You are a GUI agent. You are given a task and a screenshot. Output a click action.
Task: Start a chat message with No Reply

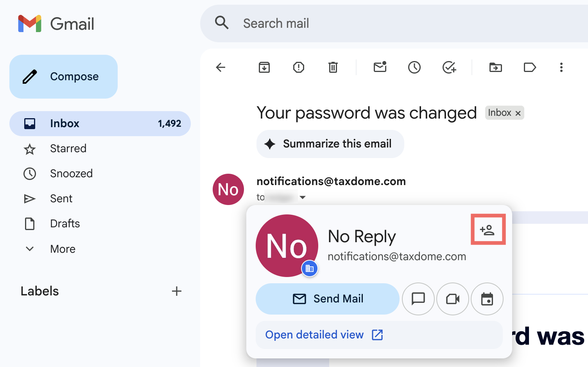(418, 299)
